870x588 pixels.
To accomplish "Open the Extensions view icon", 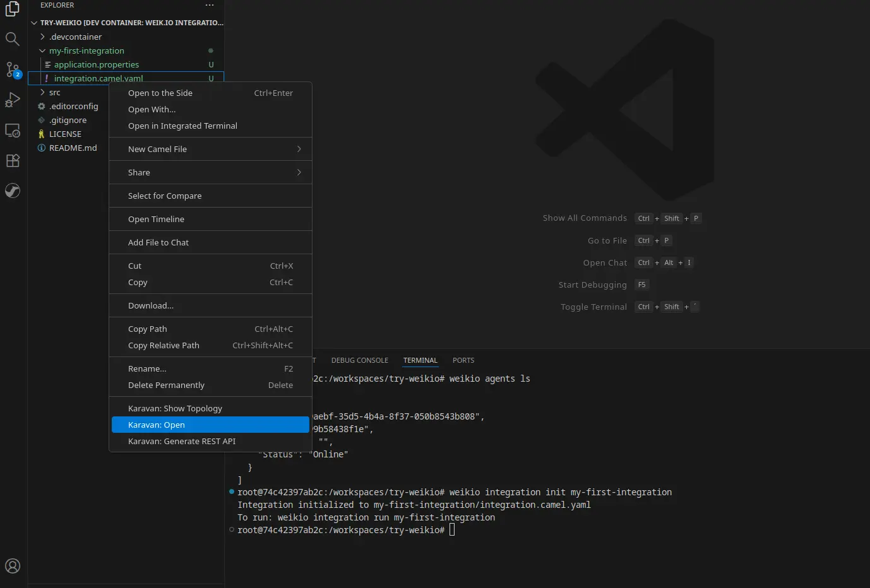I will click(x=13, y=161).
